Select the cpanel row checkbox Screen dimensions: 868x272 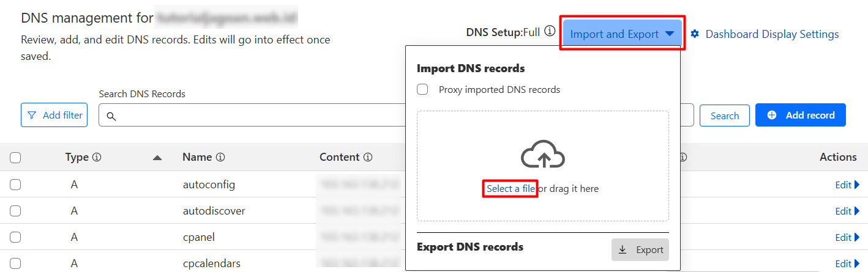[x=15, y=237]
